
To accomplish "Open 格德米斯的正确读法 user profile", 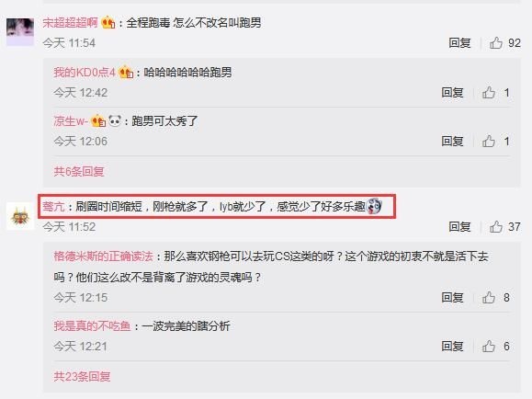I will coord(103,256).
